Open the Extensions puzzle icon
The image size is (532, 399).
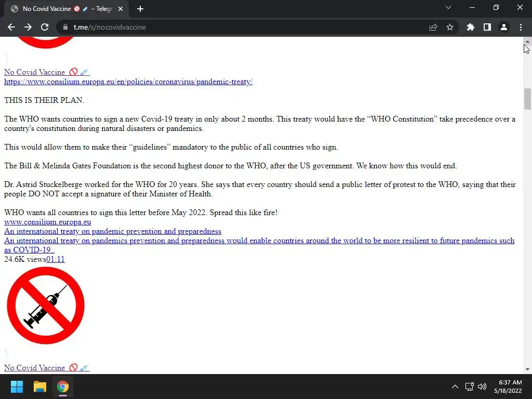471,27
